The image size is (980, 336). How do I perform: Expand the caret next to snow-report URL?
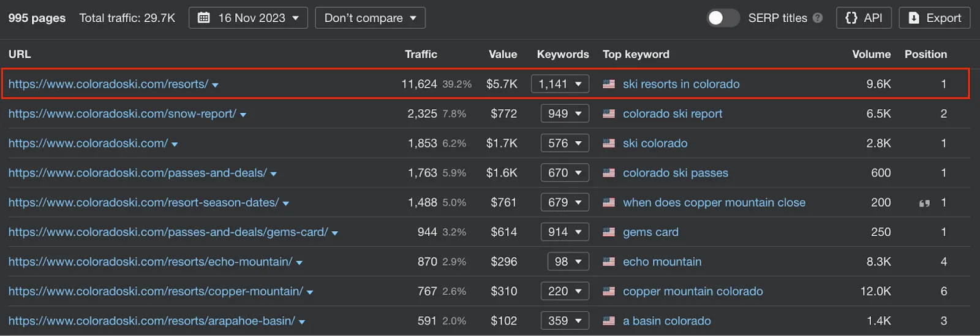pyautogui.click(x=243, y=115)
